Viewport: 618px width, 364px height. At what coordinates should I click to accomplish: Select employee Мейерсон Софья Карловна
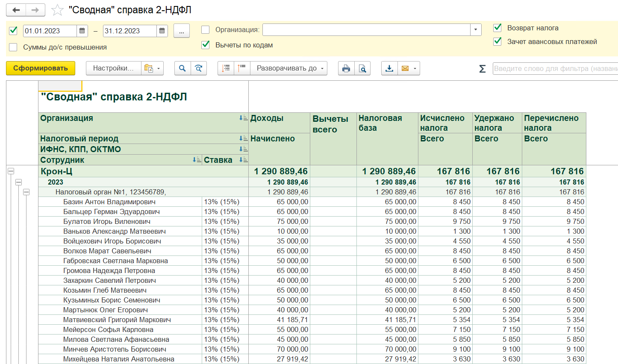[108, 329]
